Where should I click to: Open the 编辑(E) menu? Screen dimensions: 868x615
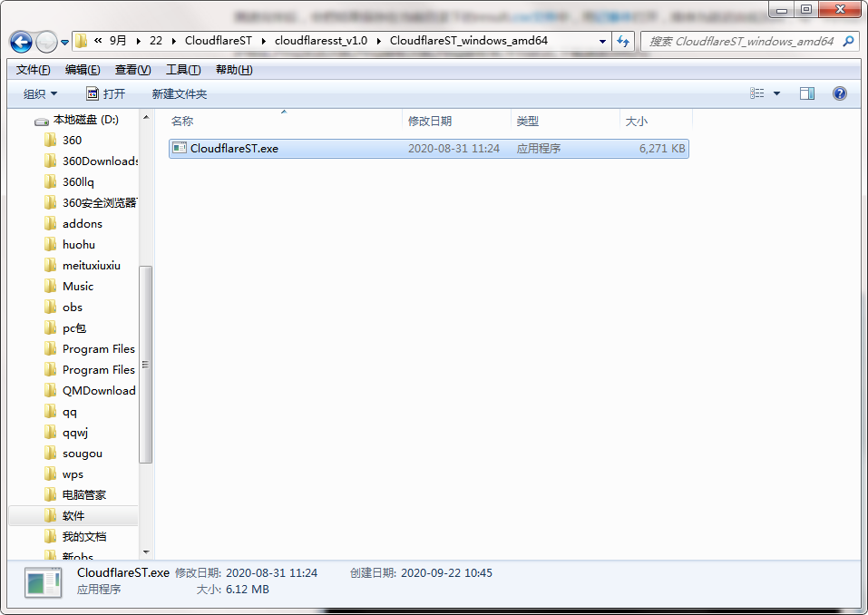tap(83, 70)
